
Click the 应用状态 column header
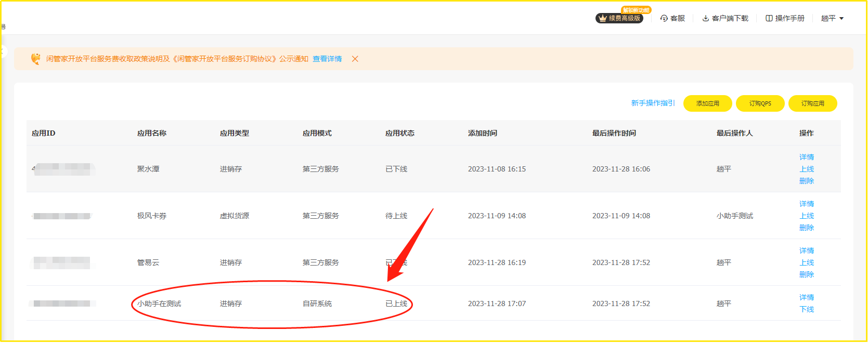pos(399,133)
